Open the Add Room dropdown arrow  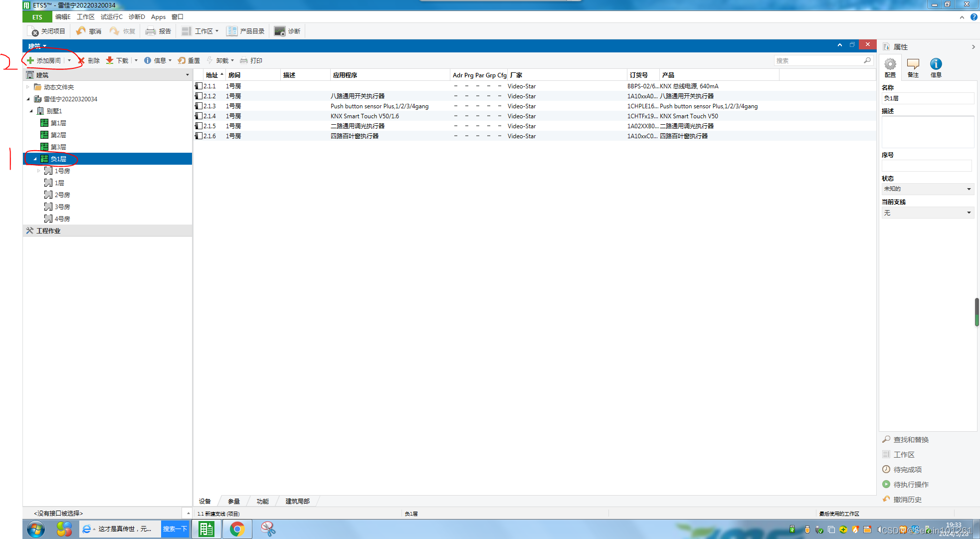click(69, 60)
